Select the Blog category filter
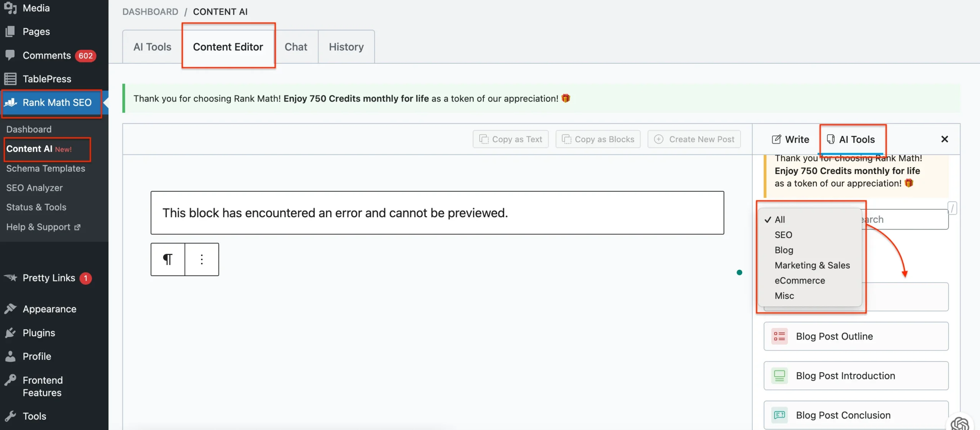 click(x=783, y=250)
